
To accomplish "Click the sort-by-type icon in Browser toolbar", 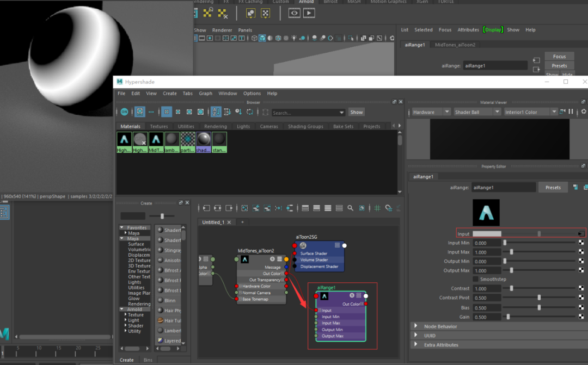I will 227,112.
